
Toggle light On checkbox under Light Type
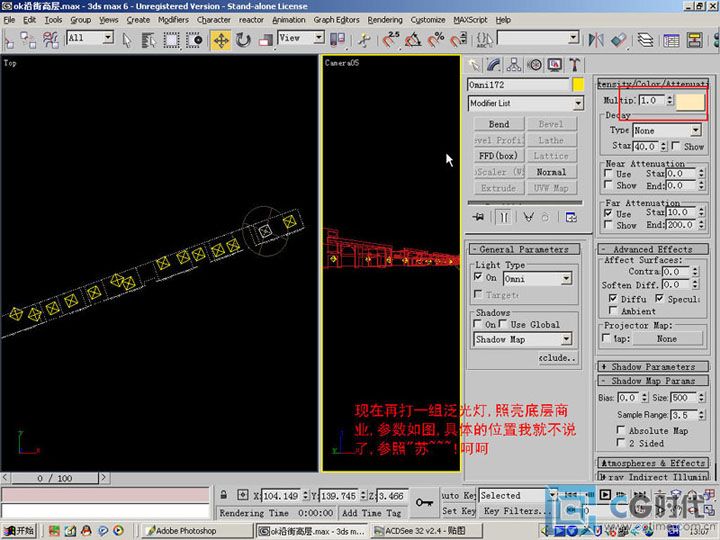pyautogui.click(x=478, y=277)
